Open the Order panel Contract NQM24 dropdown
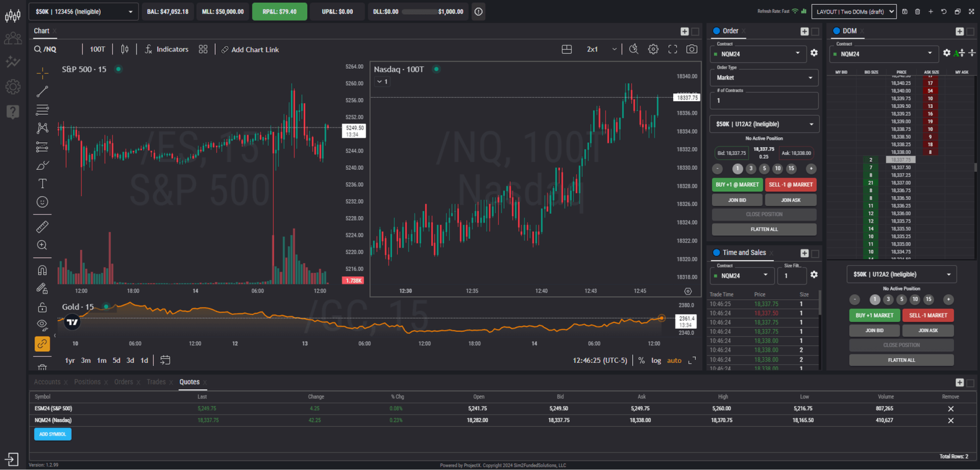The width and height of the screenshot is (980, 470). (758, 54)
